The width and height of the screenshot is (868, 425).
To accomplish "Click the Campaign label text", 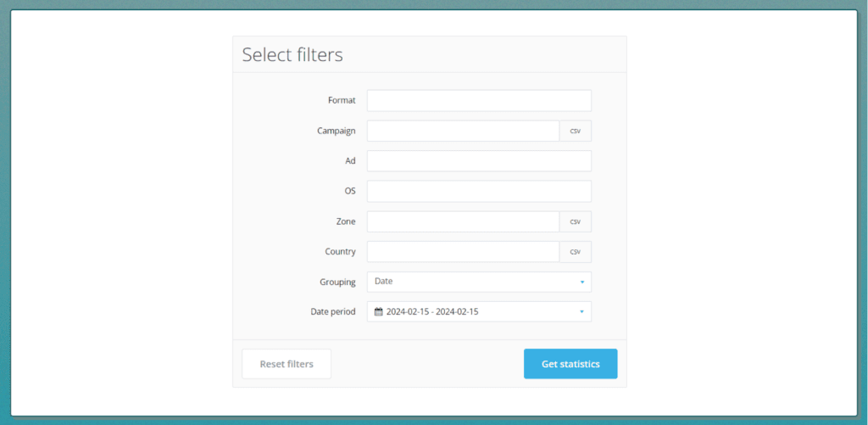I will [x=337, y=131].
